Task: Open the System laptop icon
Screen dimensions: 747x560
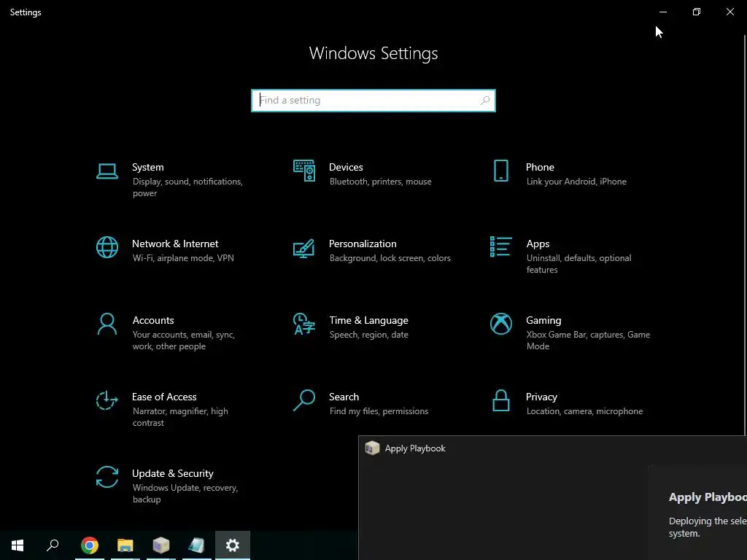Action: 107,171
